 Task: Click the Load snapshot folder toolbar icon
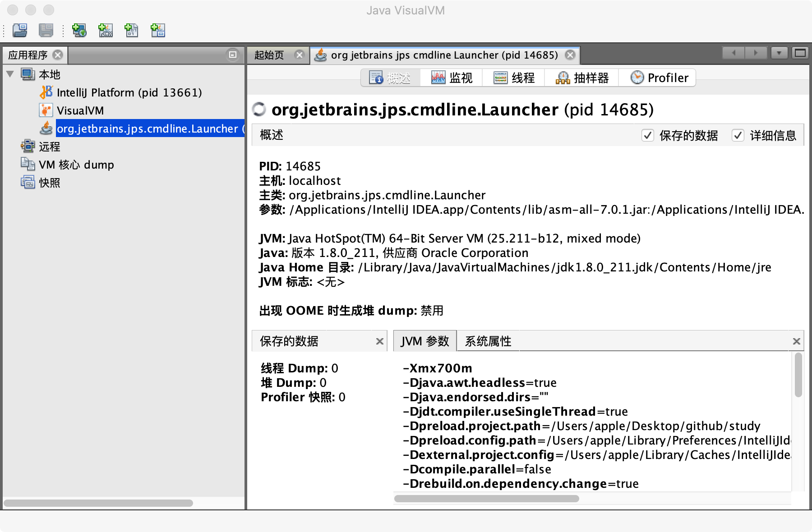20,30
